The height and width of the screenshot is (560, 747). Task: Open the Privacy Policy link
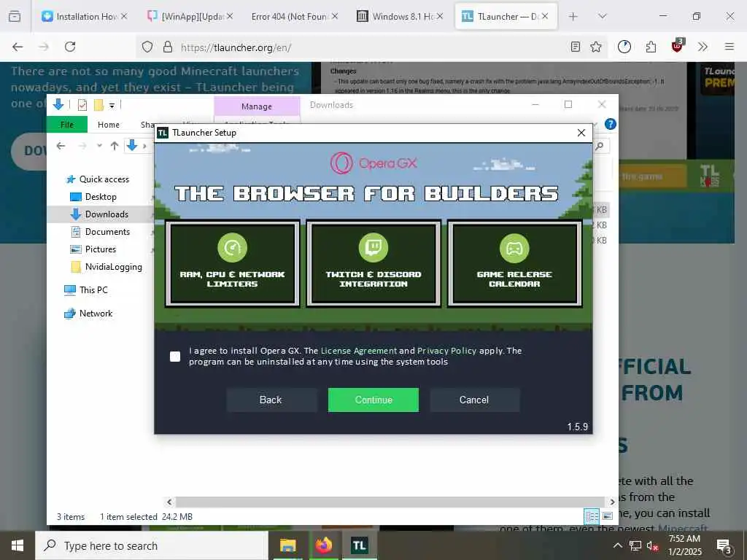(x=446, y=351)
